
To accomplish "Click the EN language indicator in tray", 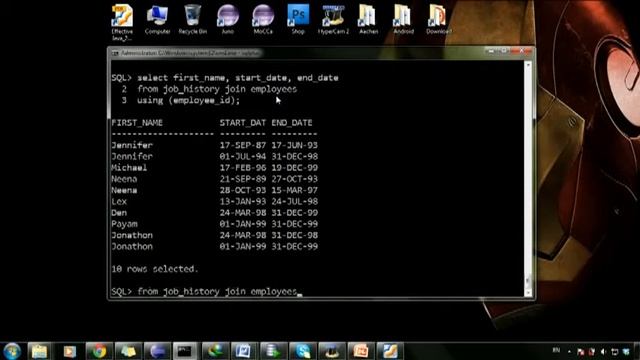I will click(x=556, y=351).
